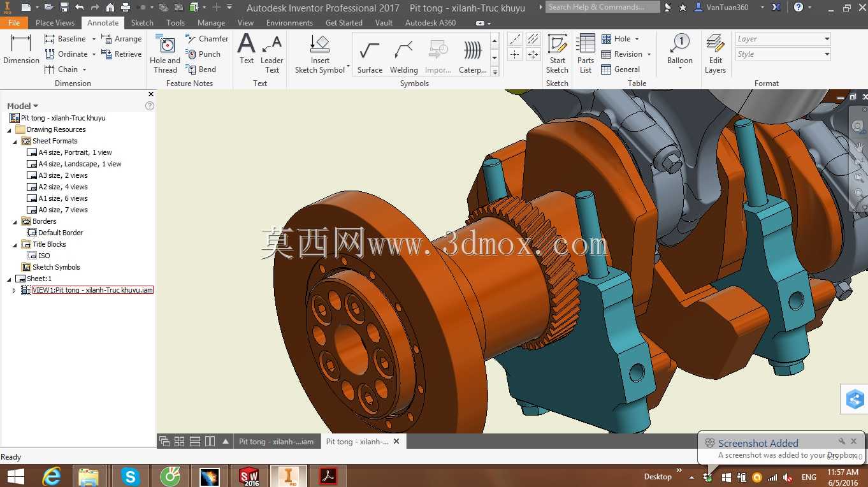The width and height of the screenshot is (868, 487).
Task: Collapse the Sheet Formats node
Action: click(15, 142)
